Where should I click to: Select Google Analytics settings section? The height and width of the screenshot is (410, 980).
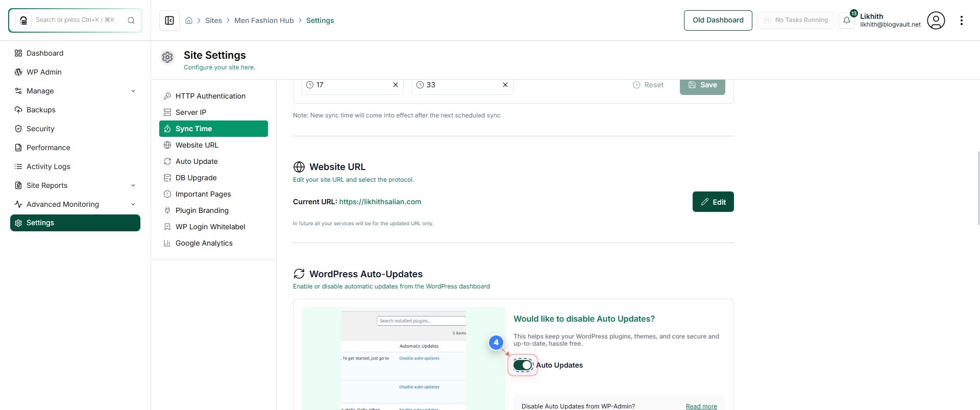point(213,243)
